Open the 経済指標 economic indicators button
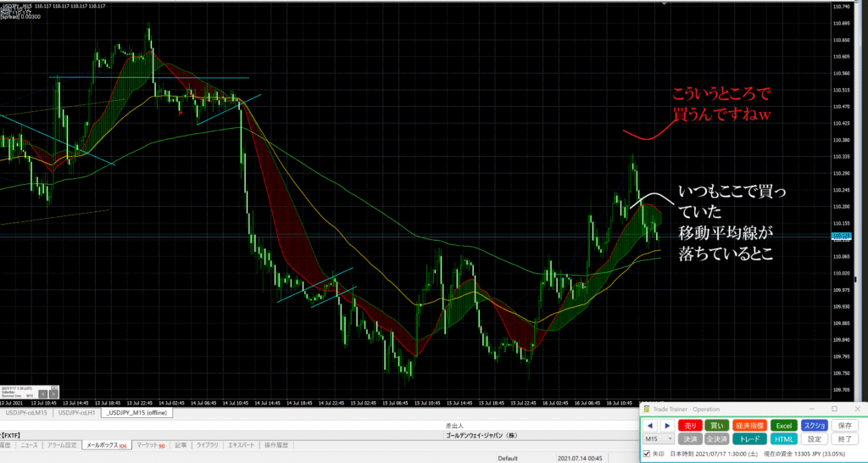This screenshot has width=868, height=463. tap(749, 426)
